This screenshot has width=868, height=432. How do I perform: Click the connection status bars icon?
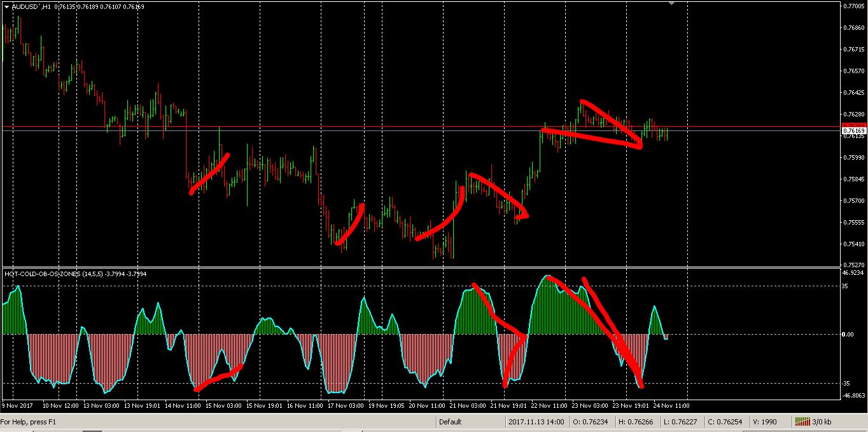[803, 421]
